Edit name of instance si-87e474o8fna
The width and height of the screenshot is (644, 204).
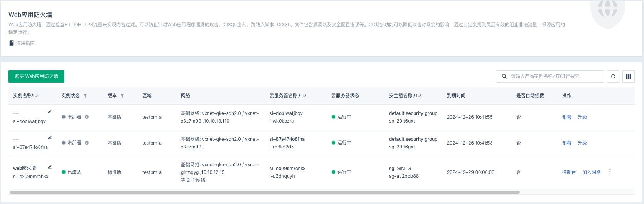50,137
